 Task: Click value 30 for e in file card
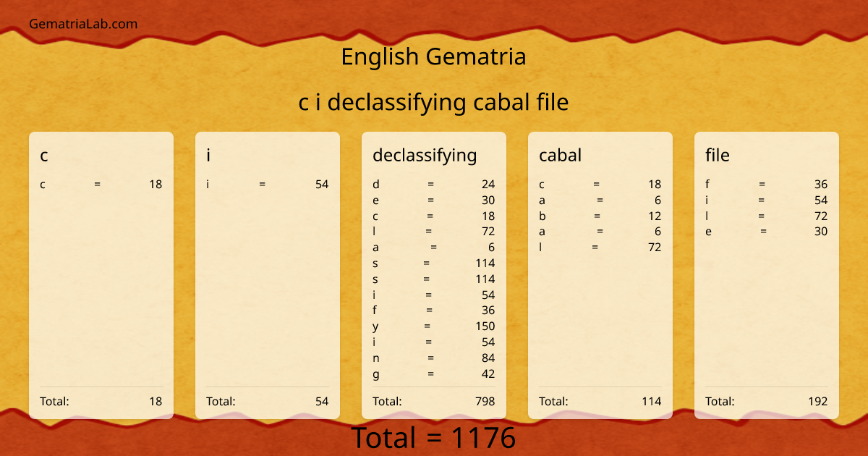point(821,232)
